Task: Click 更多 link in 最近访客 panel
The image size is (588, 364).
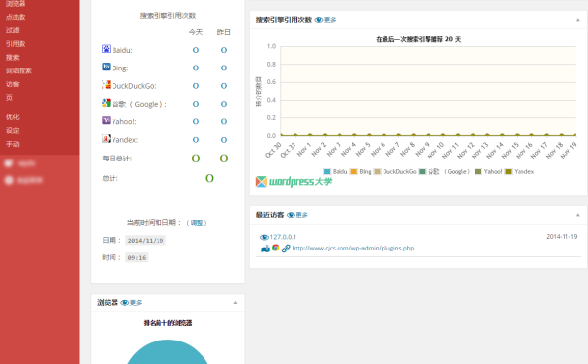Action: [302, 215]
